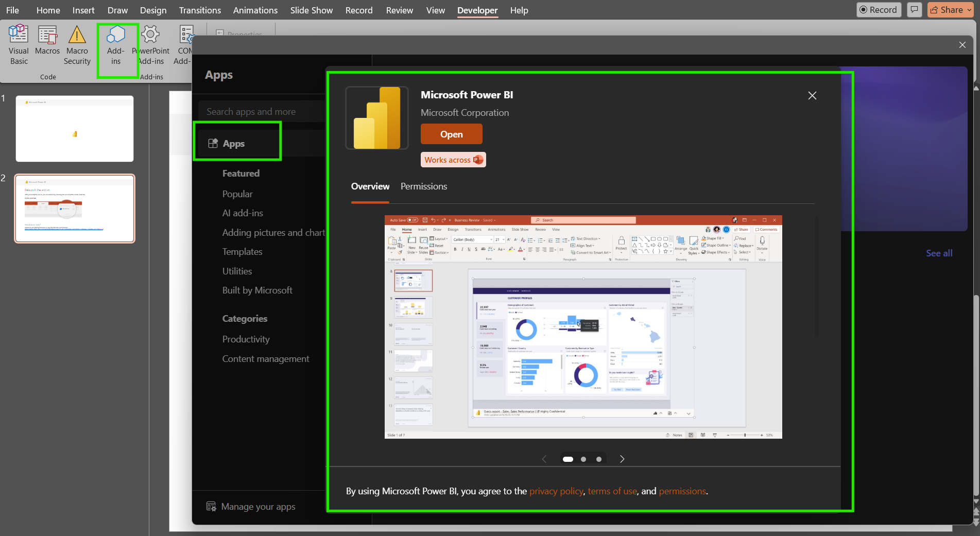Switch to the Transitions tab
The image size is (980, 536).
pyautogui.click(x=200, y=10)
